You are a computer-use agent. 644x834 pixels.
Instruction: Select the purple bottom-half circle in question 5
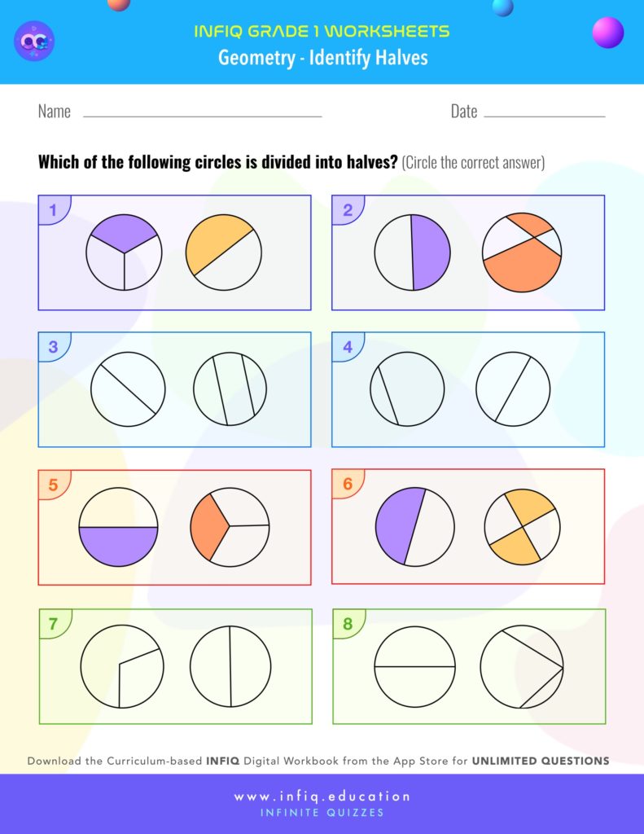point(118,527)
